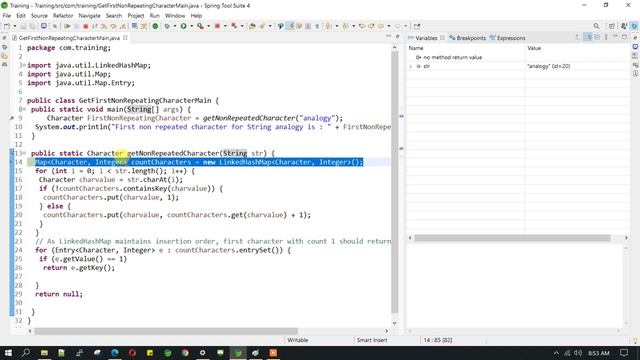Click the Open Perspective icon

pos(611,26)
